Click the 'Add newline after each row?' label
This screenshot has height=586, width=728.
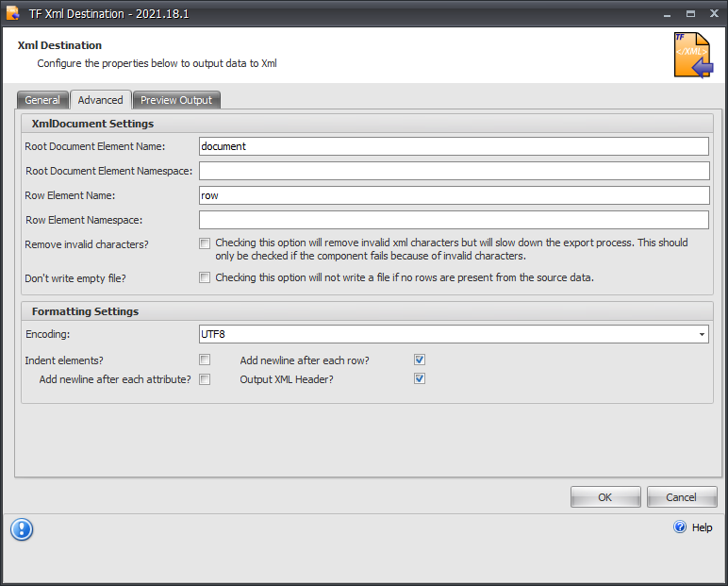point(305,360)
